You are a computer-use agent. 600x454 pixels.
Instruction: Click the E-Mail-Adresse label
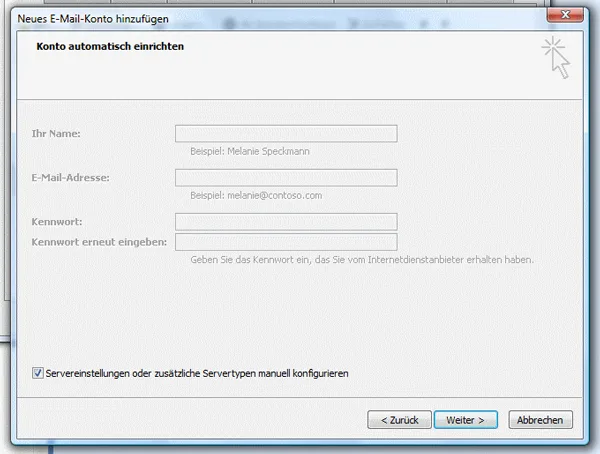(x=70, y=178)
